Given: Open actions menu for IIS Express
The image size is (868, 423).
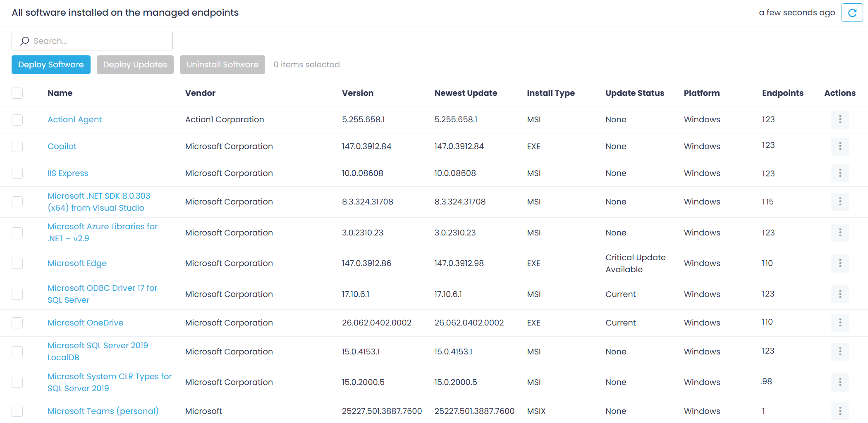Looking at the screenshot, I should [x=840, y=173].
